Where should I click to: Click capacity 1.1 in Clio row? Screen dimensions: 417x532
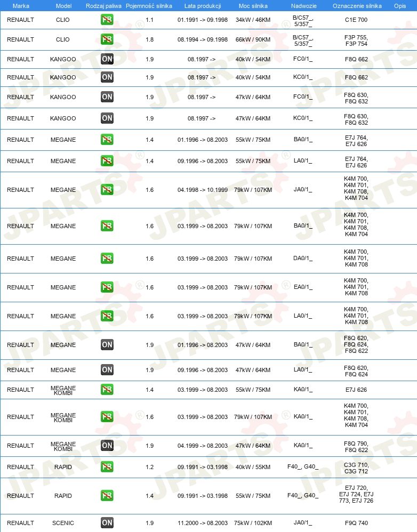[x=150, y=20]
